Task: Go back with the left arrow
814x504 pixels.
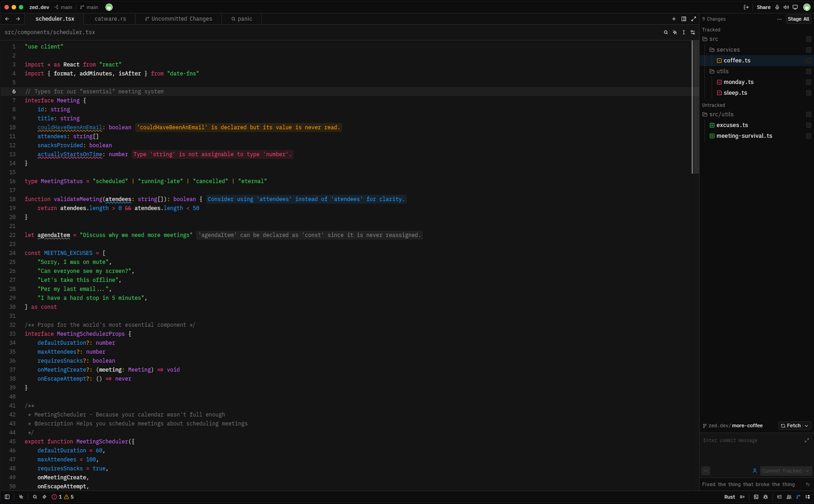Action: click(7, 19)
